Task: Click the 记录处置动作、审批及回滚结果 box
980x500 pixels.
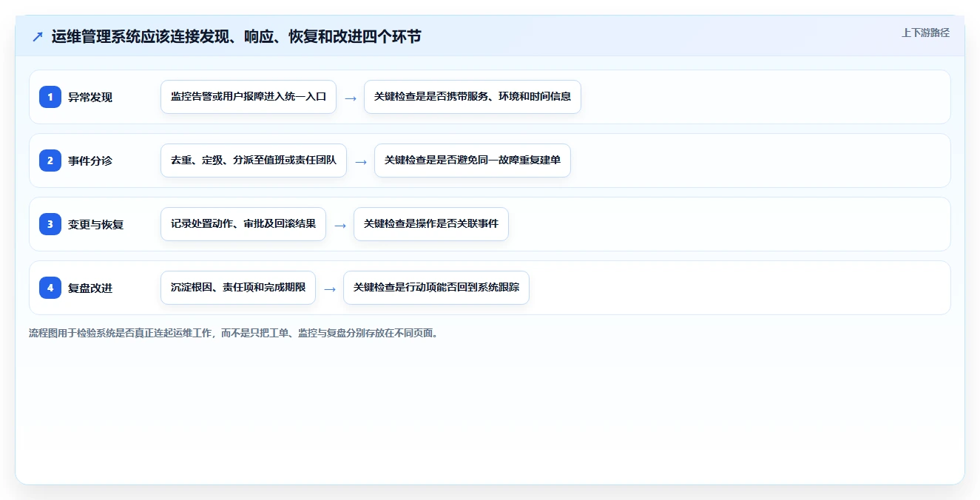Action: [243, 224]
